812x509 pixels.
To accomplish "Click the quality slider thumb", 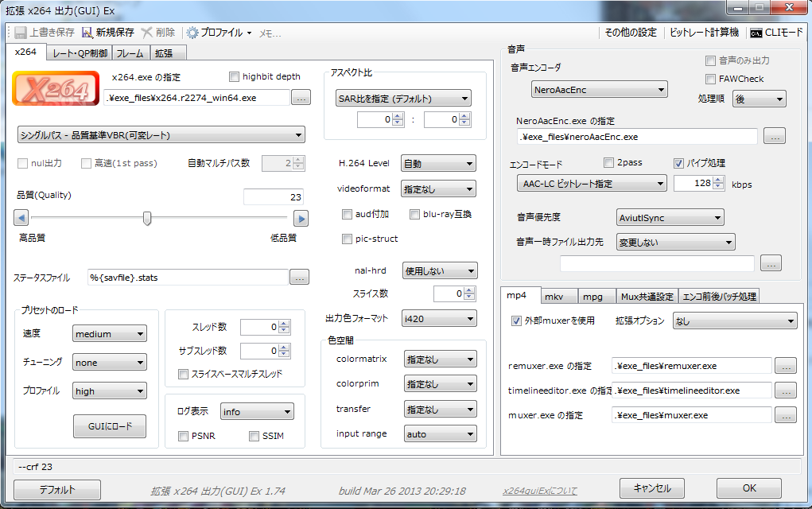I will (x=147, y=219).
